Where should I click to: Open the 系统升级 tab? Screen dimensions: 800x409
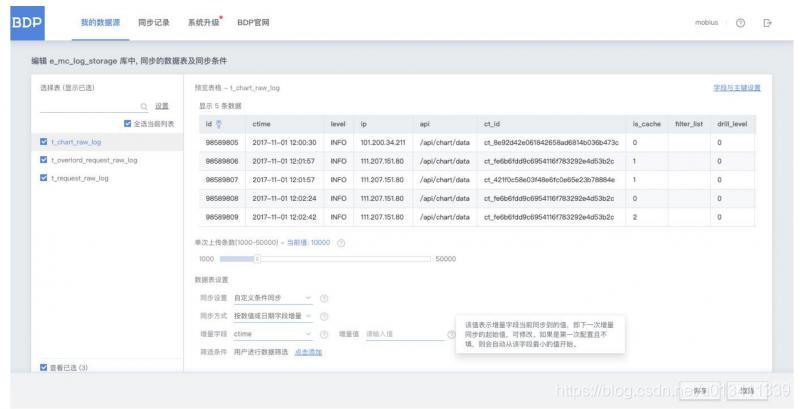204,22
